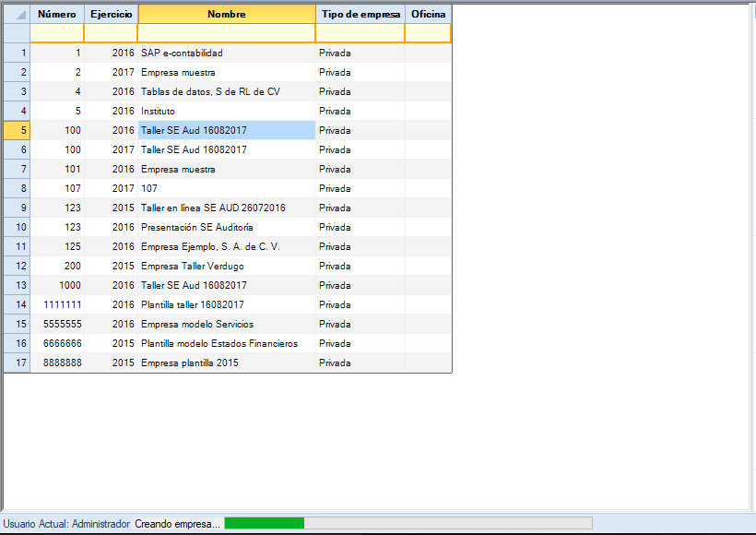Focus the filter field under Número
The image size is (756, 535).
pyautogui.click(x=57, y=33)
